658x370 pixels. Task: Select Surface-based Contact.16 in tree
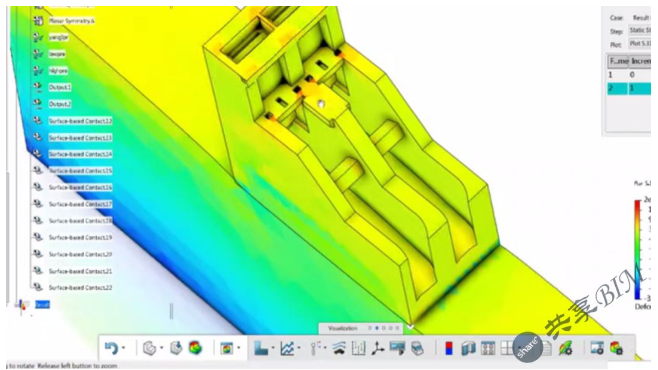pos(80,188)
